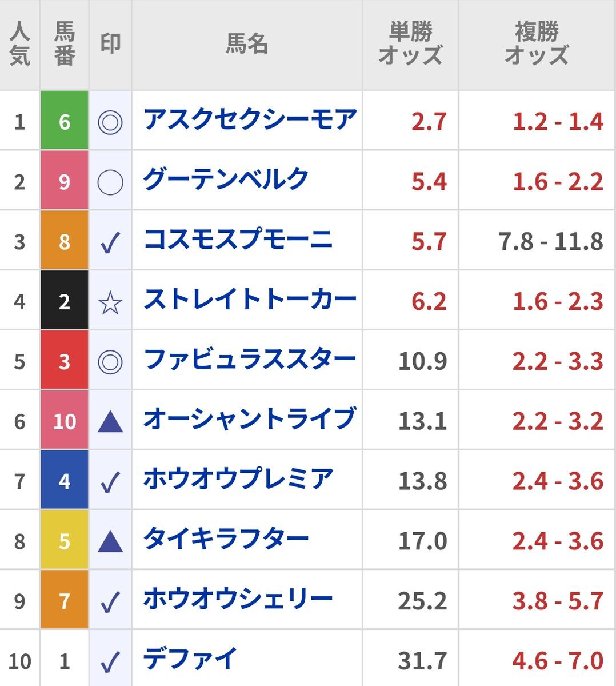Tap the triangle mark beside タイキラフター
The height and width of the screenshot is (686, 616).
tap(110, 541)
